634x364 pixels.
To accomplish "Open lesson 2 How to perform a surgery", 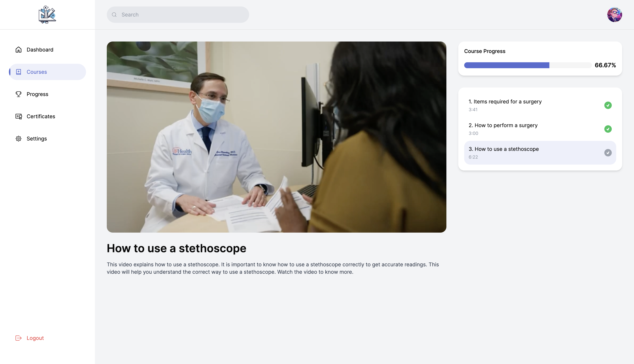I will [503, 125].
